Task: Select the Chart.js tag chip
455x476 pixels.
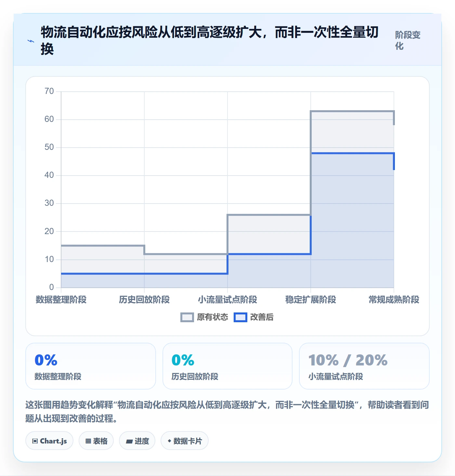Action: [x=49, y=441]
